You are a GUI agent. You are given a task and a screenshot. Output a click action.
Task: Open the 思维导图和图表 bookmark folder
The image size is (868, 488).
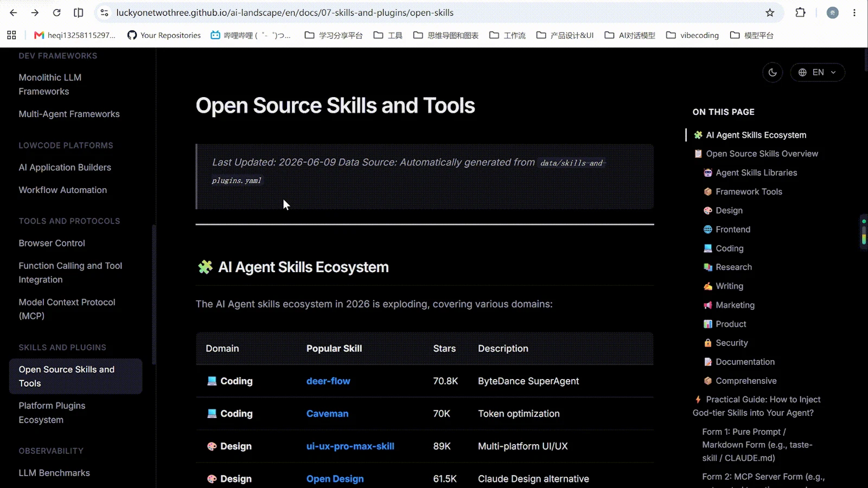[x=446, y=35]
